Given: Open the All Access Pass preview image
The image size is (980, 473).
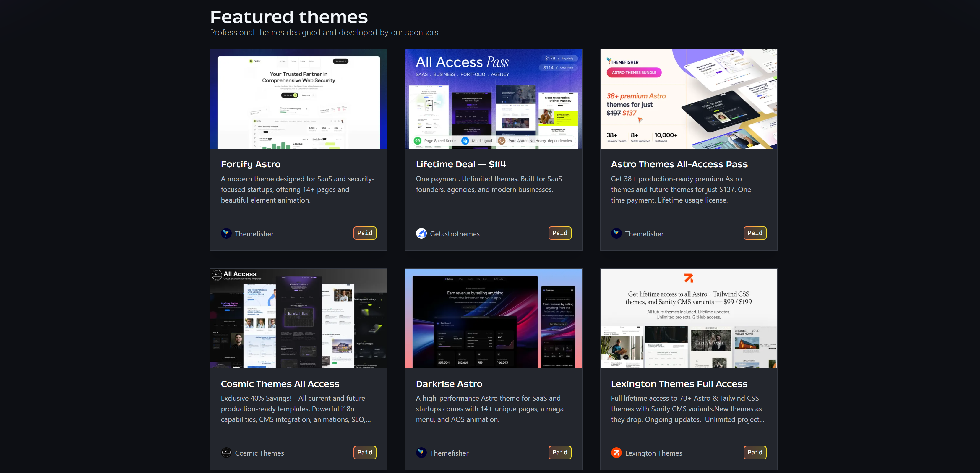Looking at the screenshot, I should pos(494,99).
